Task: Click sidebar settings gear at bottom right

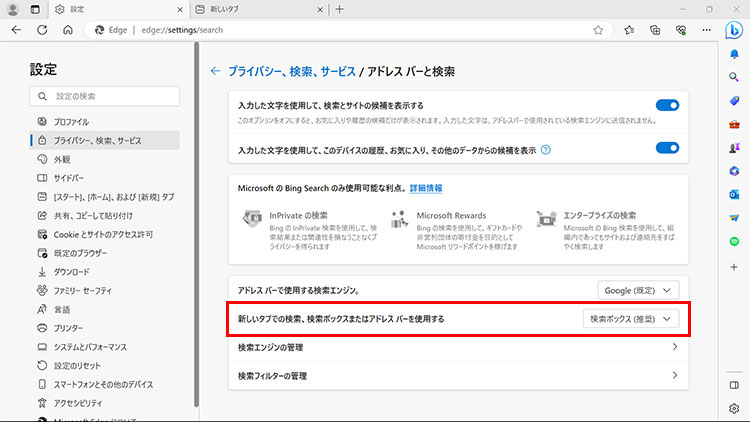Action: (734, 408)
